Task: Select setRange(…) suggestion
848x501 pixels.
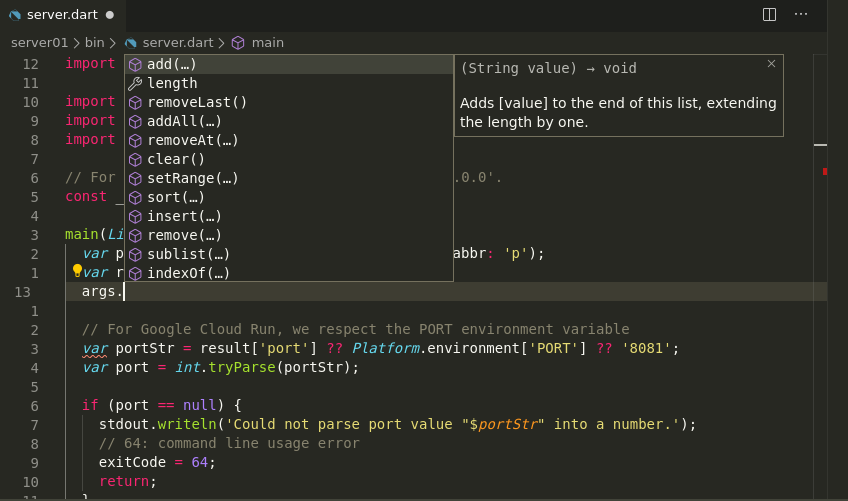Action: [289, 178]
